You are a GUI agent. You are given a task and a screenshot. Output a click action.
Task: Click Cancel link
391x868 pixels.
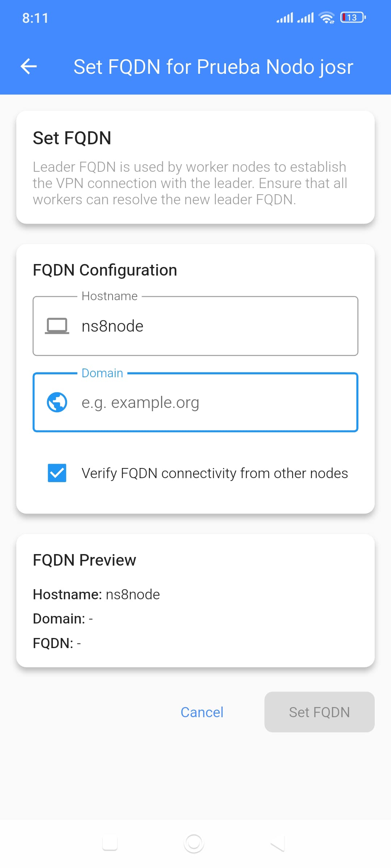202,712
